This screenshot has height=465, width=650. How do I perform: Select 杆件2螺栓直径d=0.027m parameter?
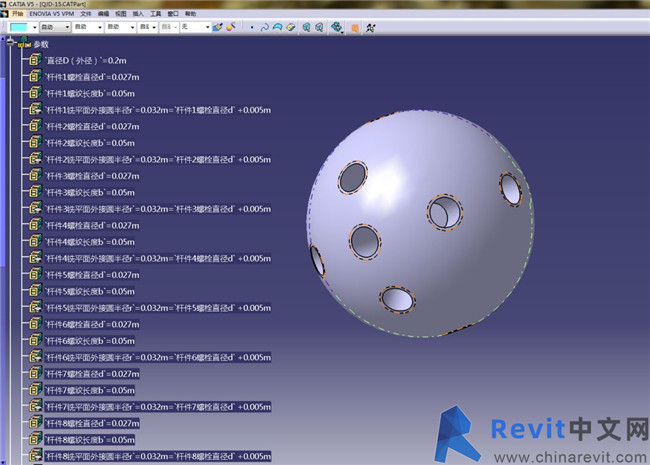tap(92, 126)
